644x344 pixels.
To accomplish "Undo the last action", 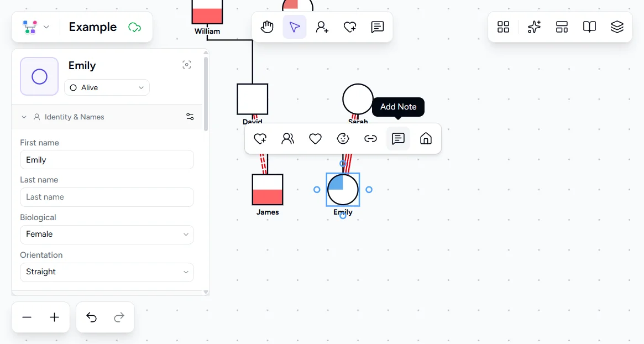I will point(91,317).
